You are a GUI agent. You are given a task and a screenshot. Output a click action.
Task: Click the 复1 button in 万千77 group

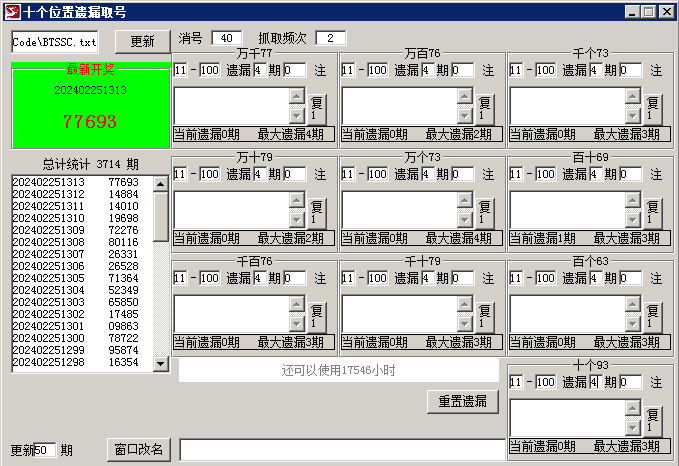point(316,107)
